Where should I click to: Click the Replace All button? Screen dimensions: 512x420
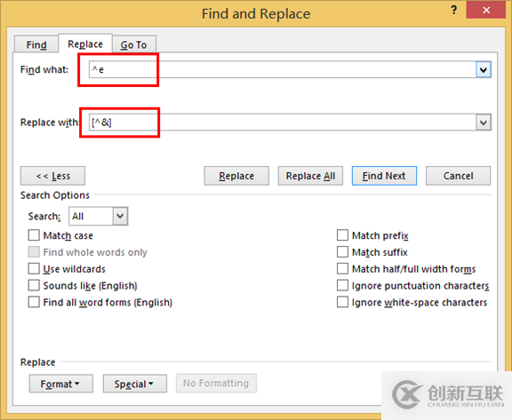coord(310,176)
